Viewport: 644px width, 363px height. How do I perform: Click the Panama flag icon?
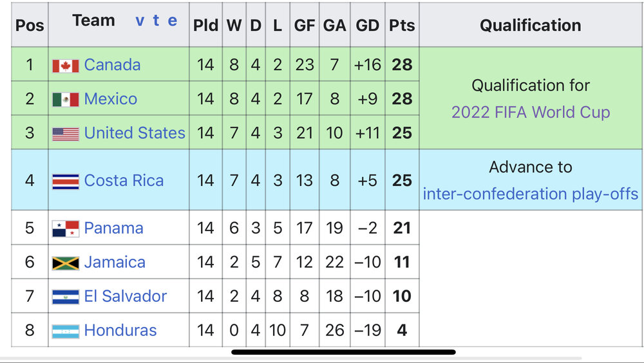(66, 228)
